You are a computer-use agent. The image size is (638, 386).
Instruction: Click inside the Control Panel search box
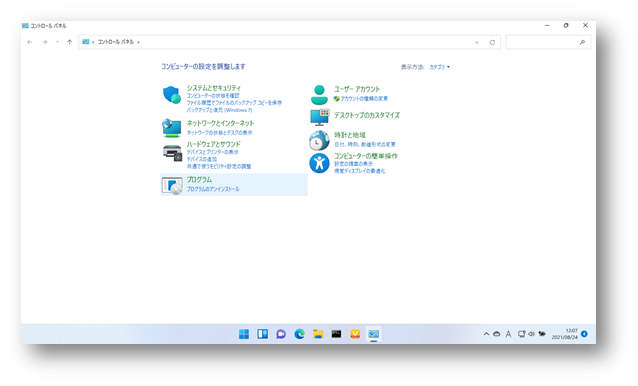(x=548, y=42)
